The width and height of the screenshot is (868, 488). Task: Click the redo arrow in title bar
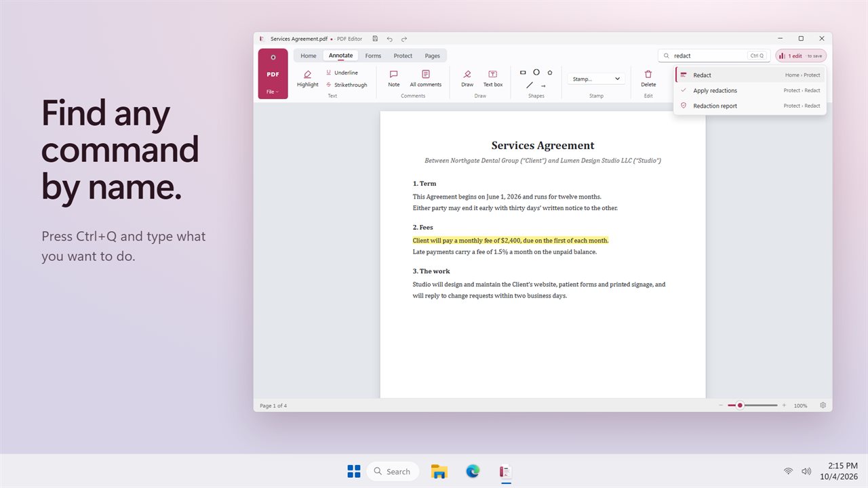tap(404, 39)
